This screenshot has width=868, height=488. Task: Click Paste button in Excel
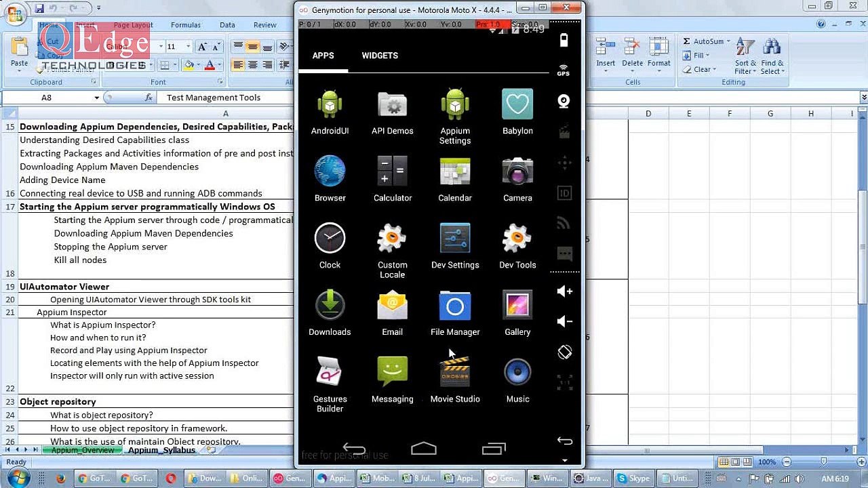pyautogui.click(x=20, y=53)
